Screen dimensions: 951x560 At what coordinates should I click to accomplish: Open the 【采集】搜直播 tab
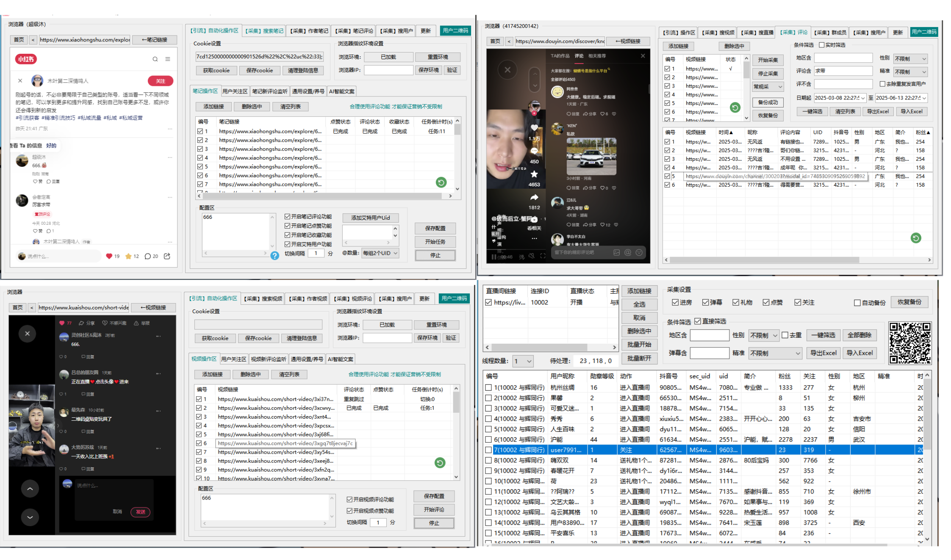pos(757,33)
